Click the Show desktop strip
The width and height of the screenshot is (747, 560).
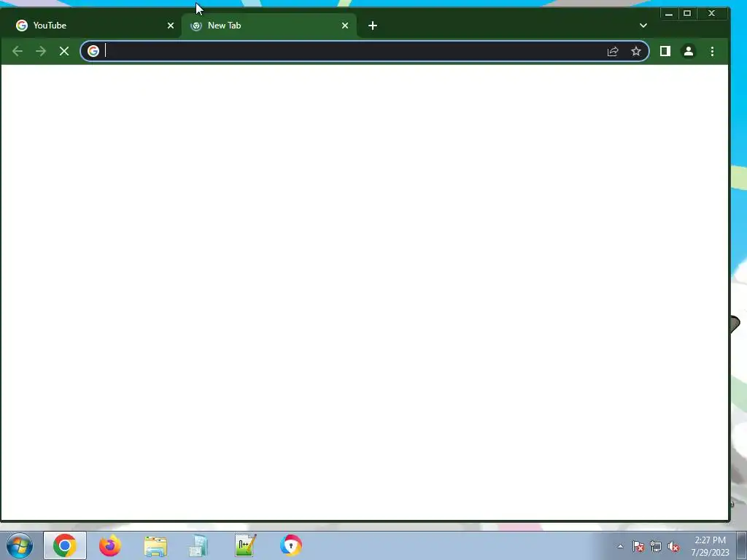tap(742, 546)
